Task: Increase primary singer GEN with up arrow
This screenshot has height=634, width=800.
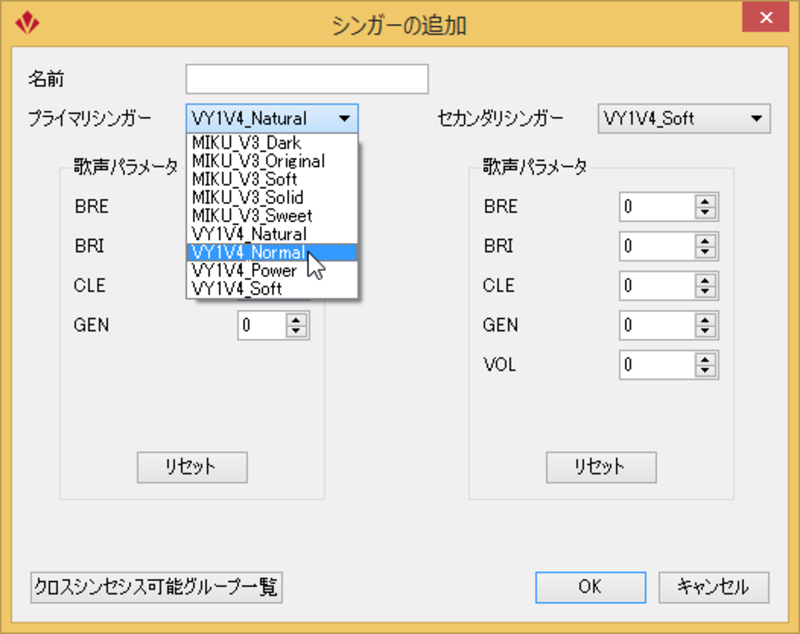Action: 297,320
